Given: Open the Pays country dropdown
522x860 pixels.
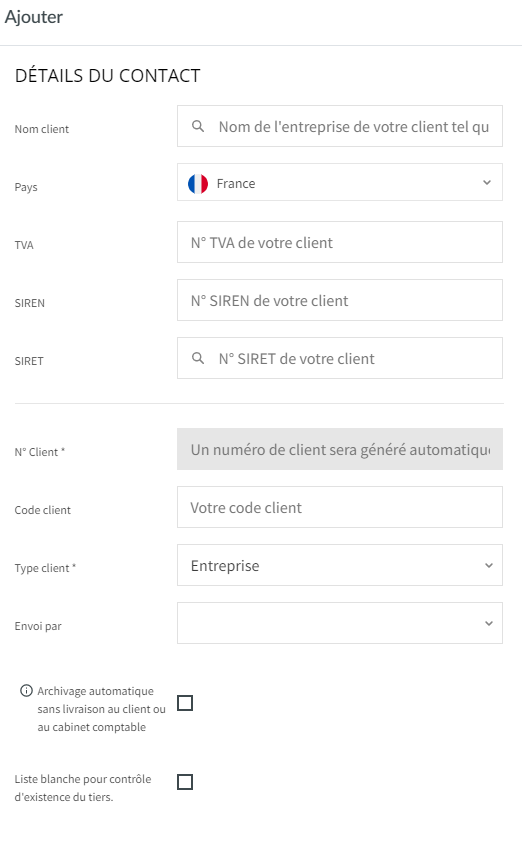Looking at the screenshot, I should click(340, 182).
